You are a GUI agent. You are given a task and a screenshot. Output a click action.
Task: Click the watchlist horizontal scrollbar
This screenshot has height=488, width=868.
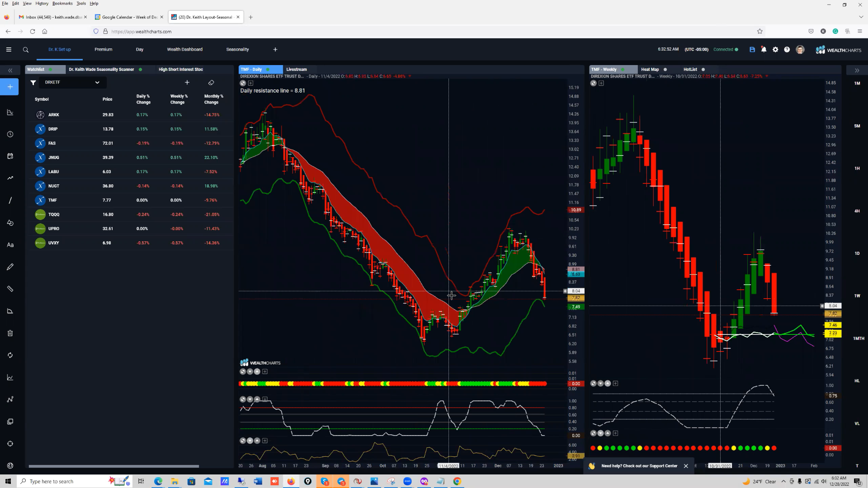point(114,466)
